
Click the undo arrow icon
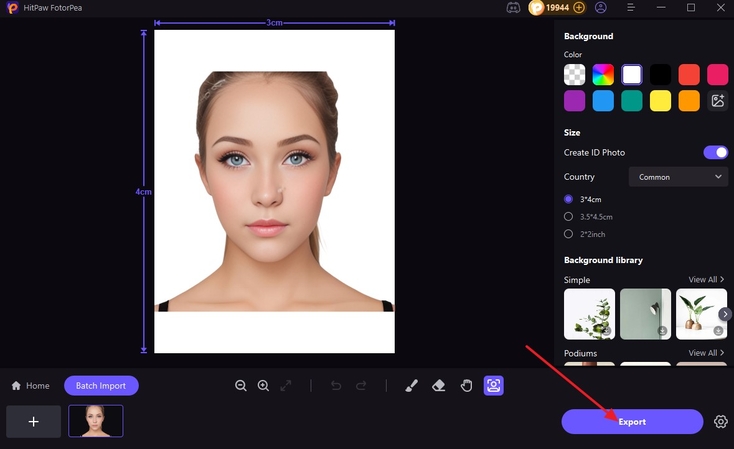[x=336, y=386]
